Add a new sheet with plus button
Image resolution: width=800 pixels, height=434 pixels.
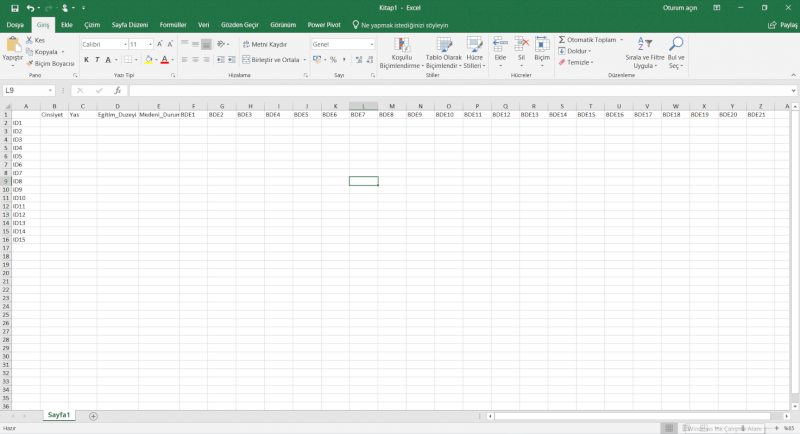(93, 415)
